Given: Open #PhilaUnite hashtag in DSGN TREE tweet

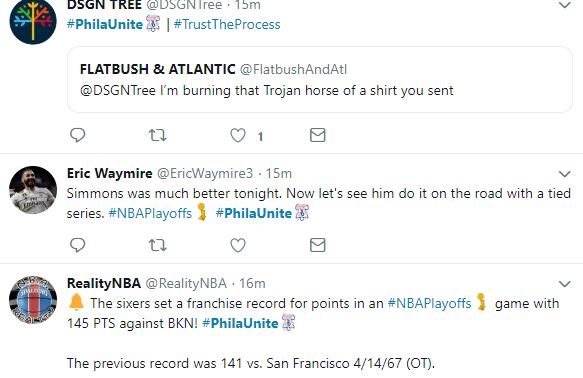Looking at the screenshot, I should (105, 25).
